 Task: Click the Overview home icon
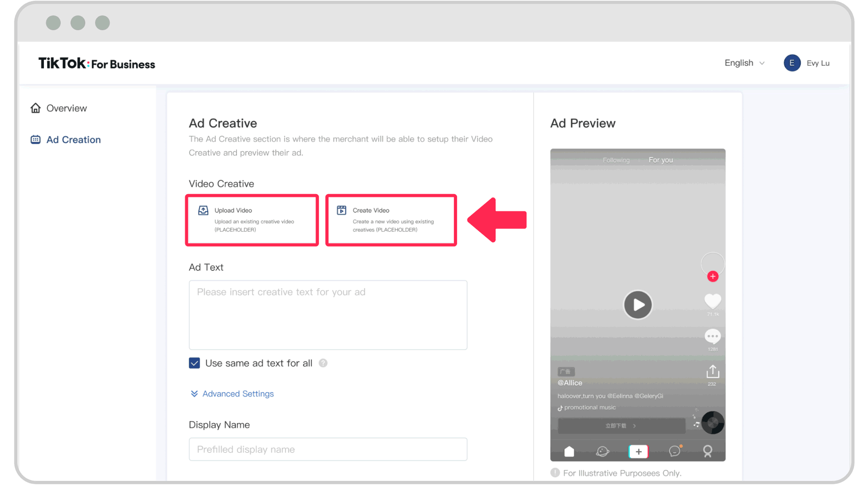36,108
